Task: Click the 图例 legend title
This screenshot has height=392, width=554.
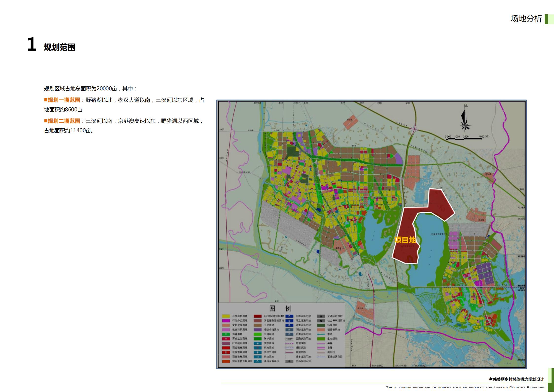Action: point(280,308)
